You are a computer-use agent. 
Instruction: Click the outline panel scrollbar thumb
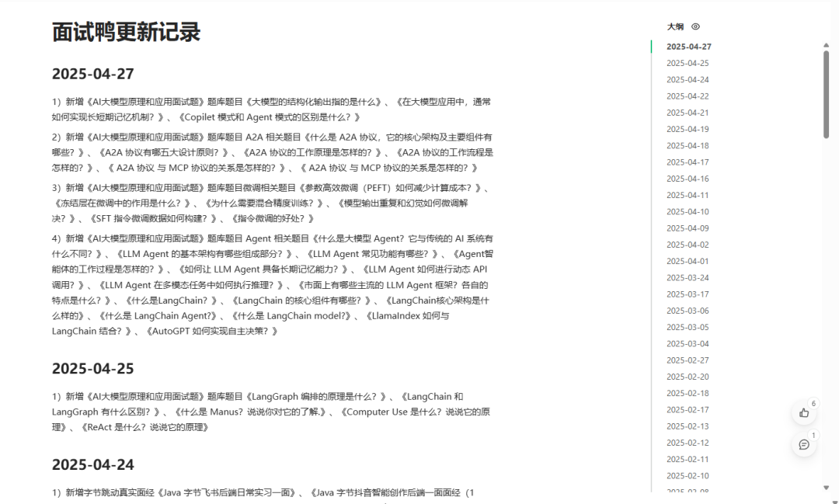point(826,94)
